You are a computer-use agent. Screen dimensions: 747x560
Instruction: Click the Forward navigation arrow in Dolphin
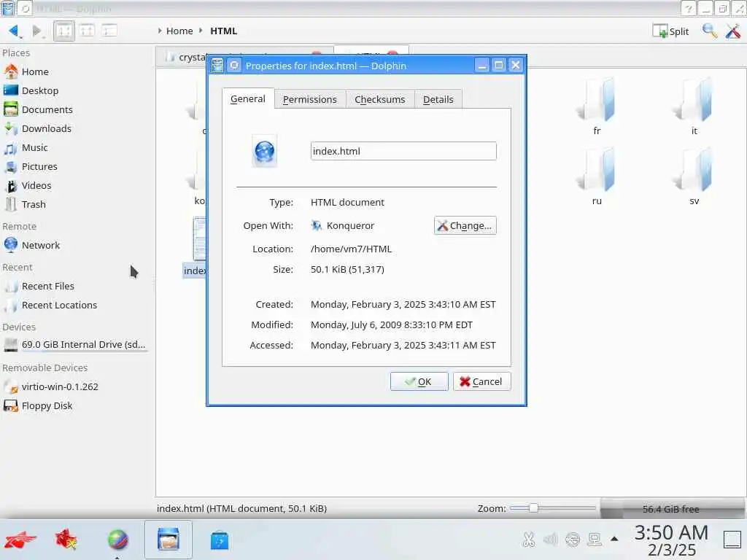[x=36, y=31]
